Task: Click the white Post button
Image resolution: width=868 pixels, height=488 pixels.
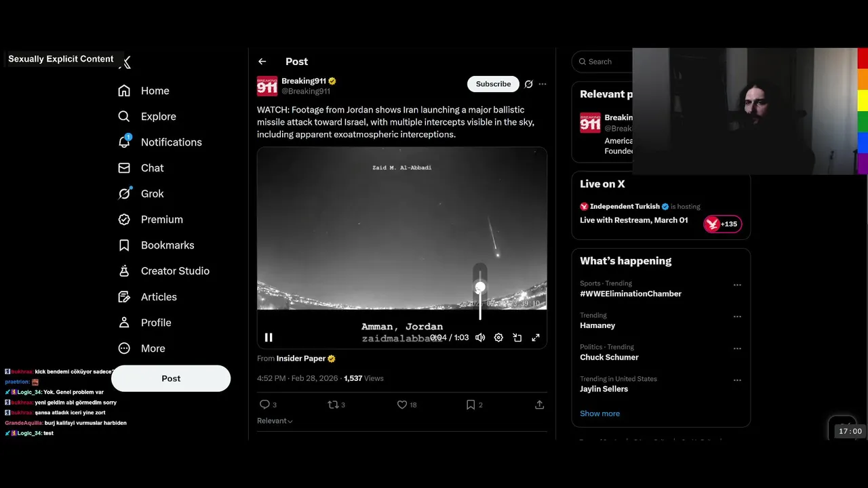Action: click(x=171, y=378)
